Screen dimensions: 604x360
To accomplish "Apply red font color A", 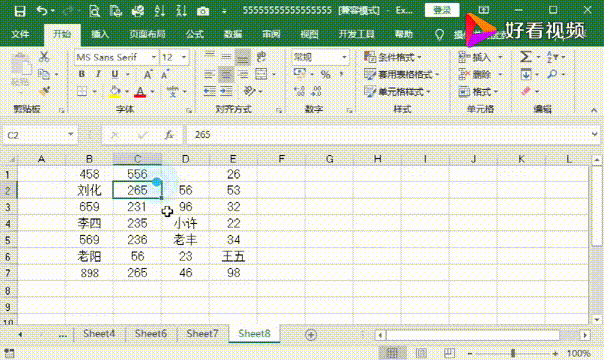I will click(140, 92).
